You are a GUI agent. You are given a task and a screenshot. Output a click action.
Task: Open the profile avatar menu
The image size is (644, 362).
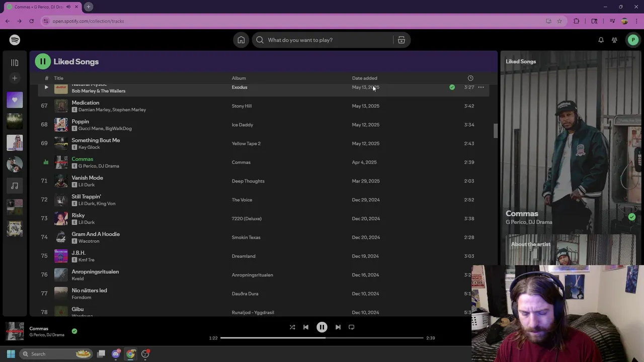pyautogui.click(x=633, y=40)
